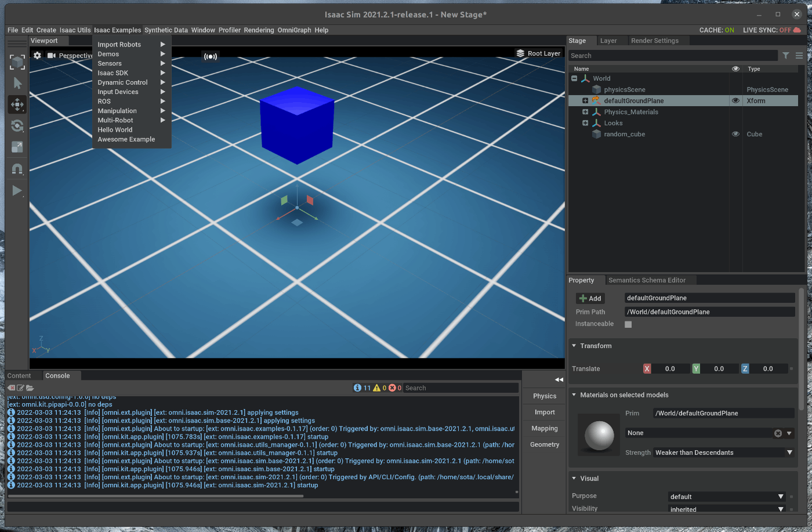Image resolution: width=812 pixels, height=532 pixels.
Task: Open the Import Robots submenu
Action: pyautogui.click(x=131, y=45)
